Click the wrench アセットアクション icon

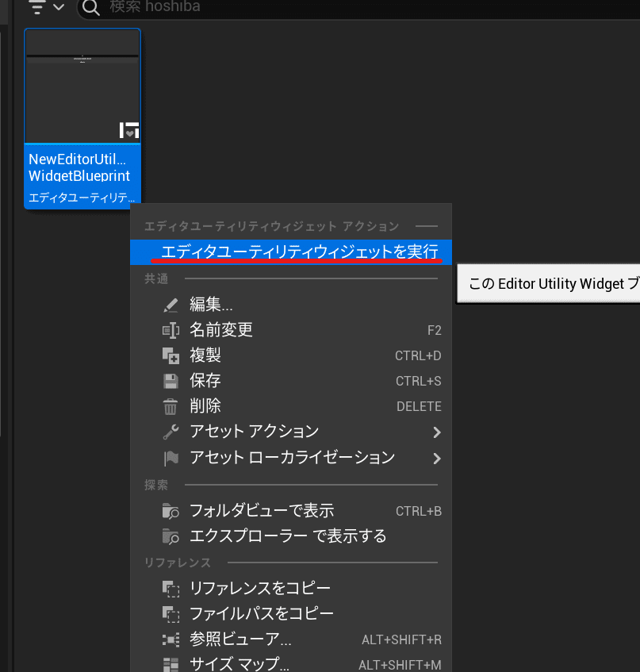(169, 433)
